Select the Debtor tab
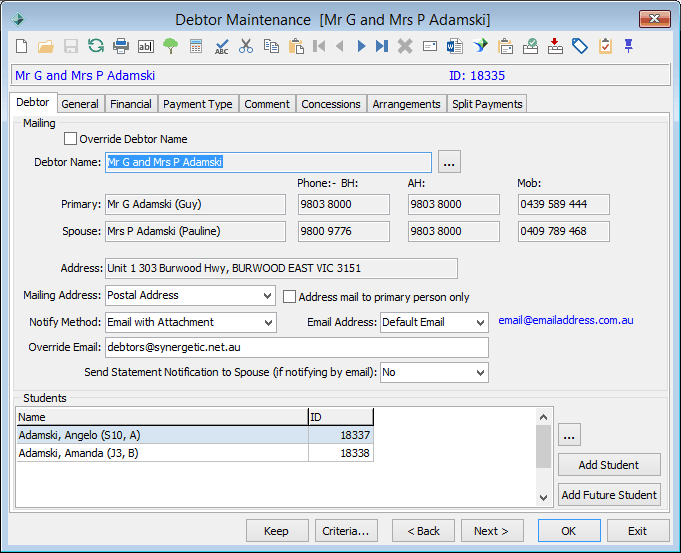 click(x=33, y=103)
